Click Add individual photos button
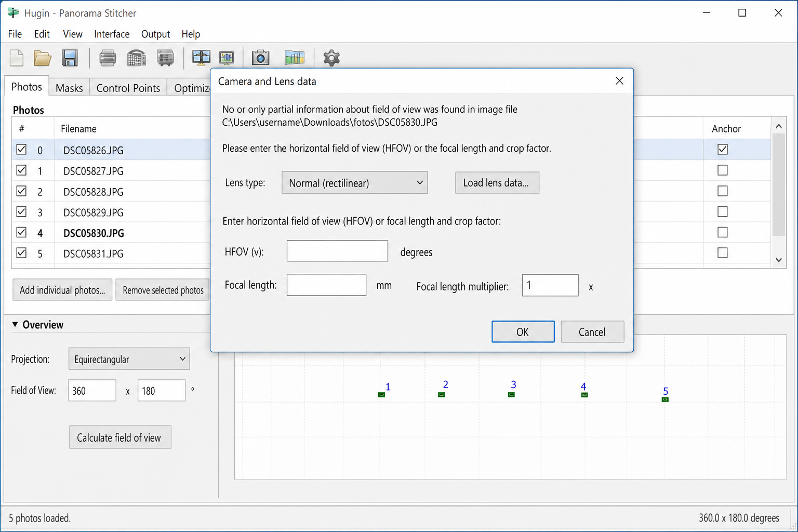Image resolution: width=798 pixels, height=532 pixels. click(x=62, y=290)
